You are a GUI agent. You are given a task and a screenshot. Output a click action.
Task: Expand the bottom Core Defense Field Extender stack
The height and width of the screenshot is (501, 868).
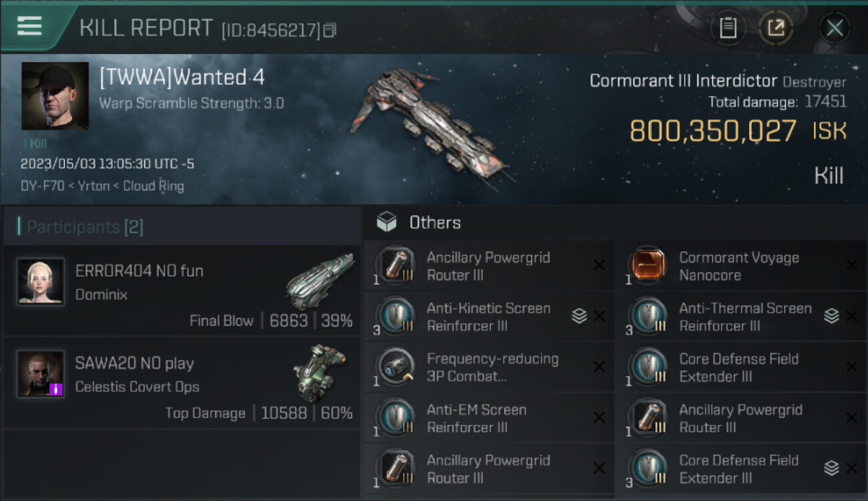(x=831, y=468)
